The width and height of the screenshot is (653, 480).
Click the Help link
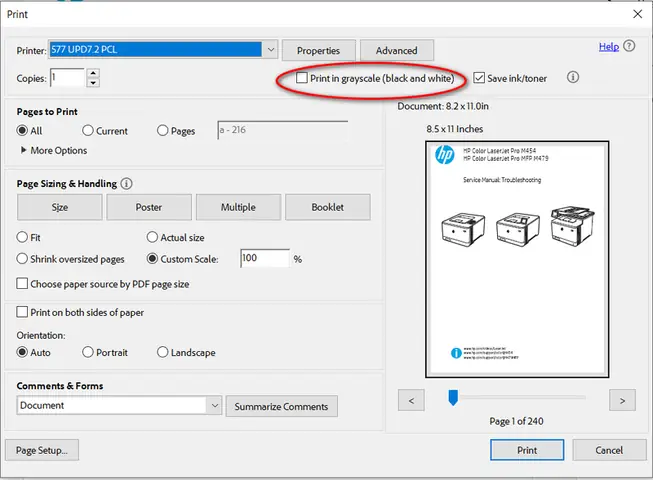[x=609, y=47]
